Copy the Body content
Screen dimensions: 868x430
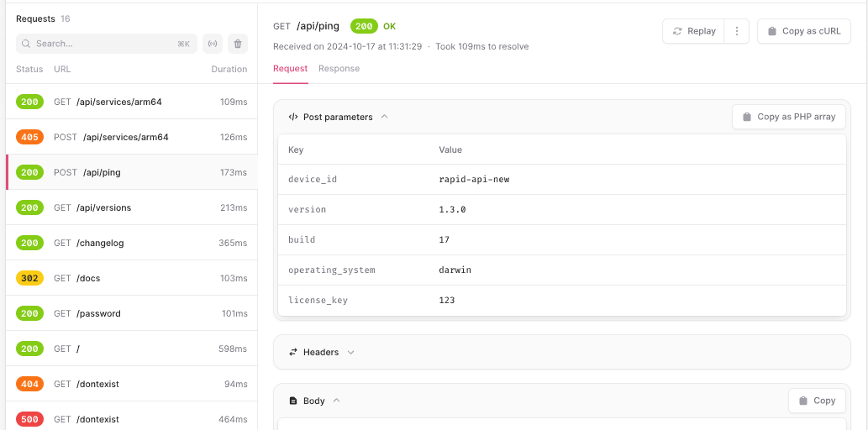817,401
